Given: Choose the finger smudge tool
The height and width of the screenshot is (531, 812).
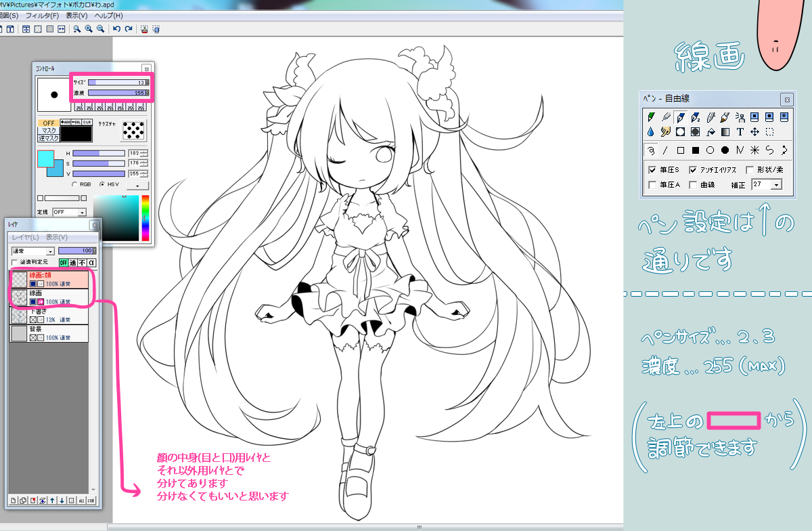Looking at the screenshot, I should click(x=666, y=131).
